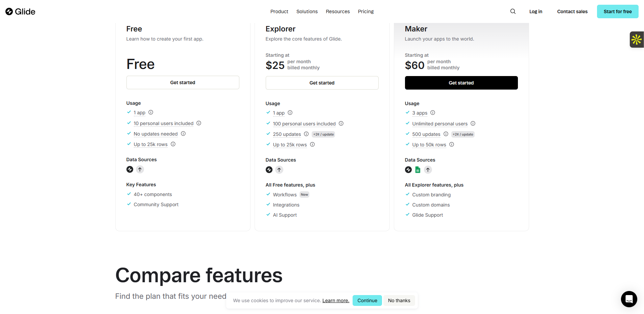This screenshot has width=644, height=314.
Task: Show info for Unlimited personal users
Action: [473, 123]
